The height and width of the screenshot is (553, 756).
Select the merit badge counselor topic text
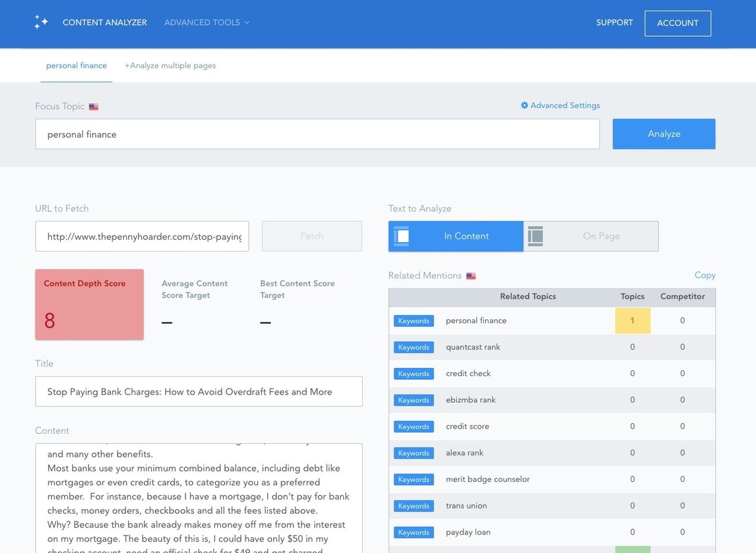point(488,479)
